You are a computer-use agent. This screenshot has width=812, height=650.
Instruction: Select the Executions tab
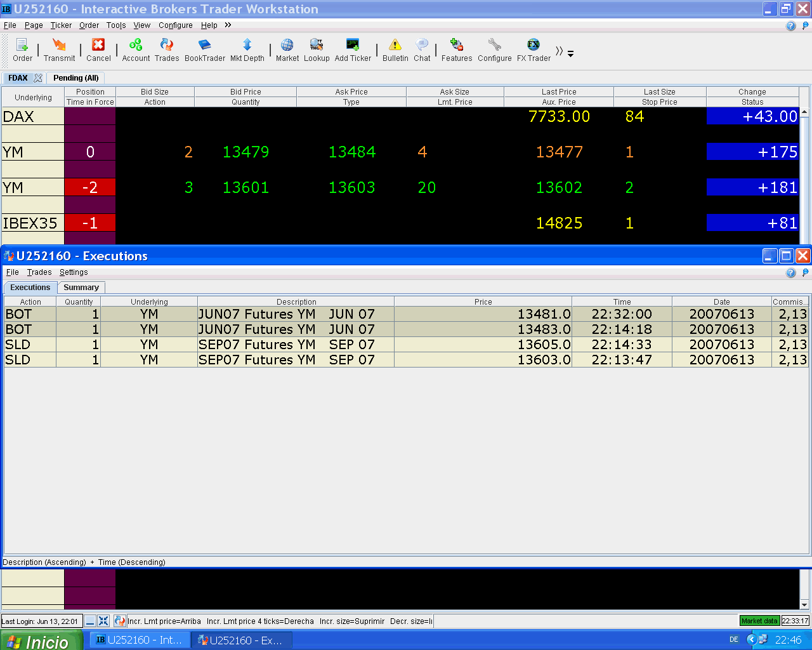[30, 288]
